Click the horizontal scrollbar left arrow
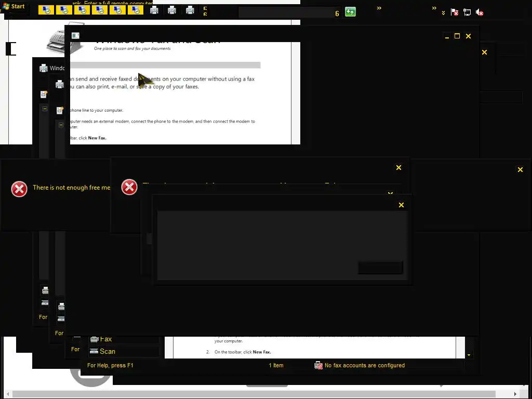 click(x=7, y=394)
